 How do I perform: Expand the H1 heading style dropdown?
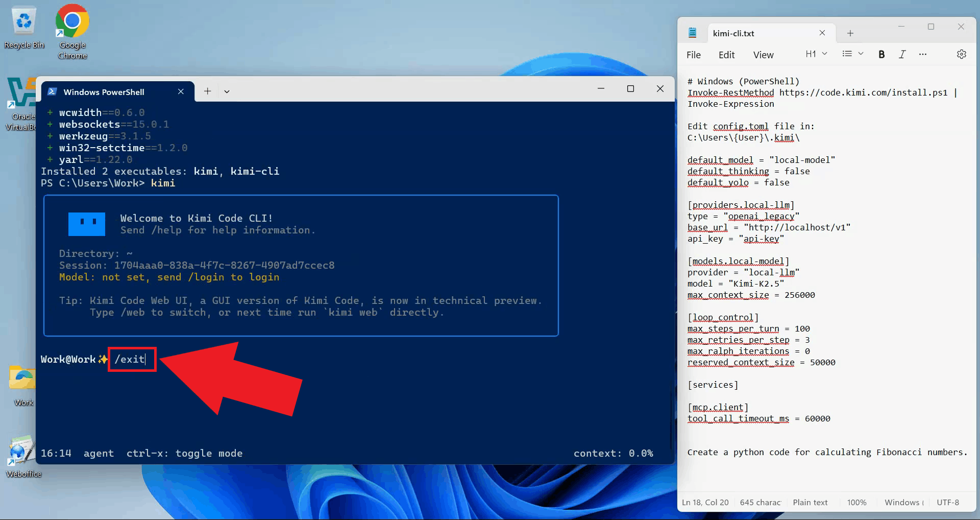tap(816, 54)
